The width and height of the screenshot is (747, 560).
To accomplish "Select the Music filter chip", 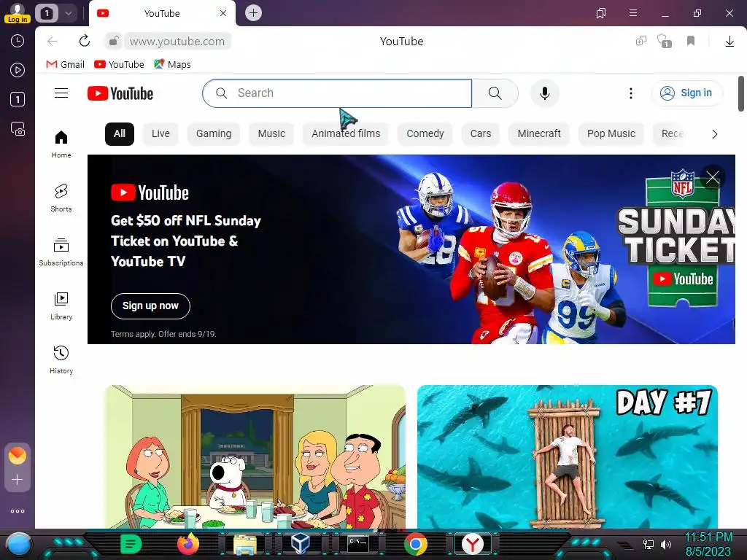I will tap(271, 134).
